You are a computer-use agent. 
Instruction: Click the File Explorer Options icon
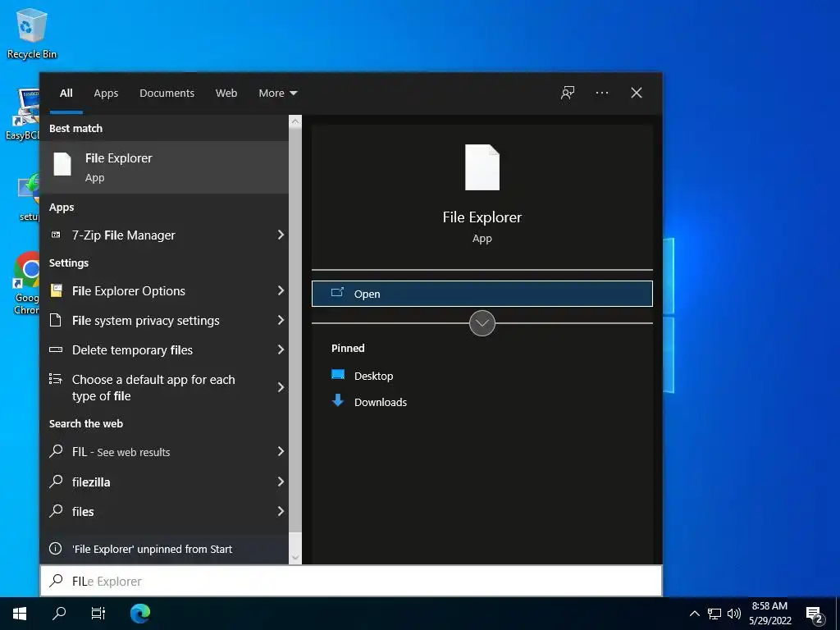(x=56, y=290)
